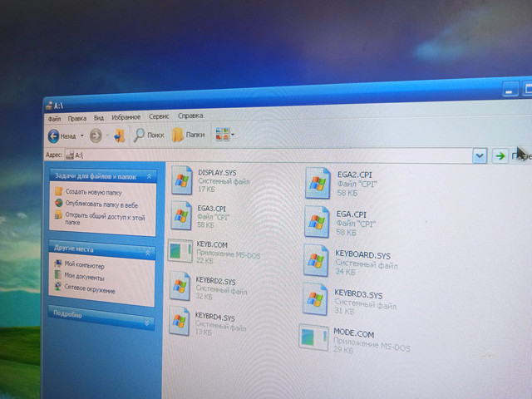Open the Views dropdown arrow
Image resolution: width=532 pixels, height=399 pixels.
[233, 135]
